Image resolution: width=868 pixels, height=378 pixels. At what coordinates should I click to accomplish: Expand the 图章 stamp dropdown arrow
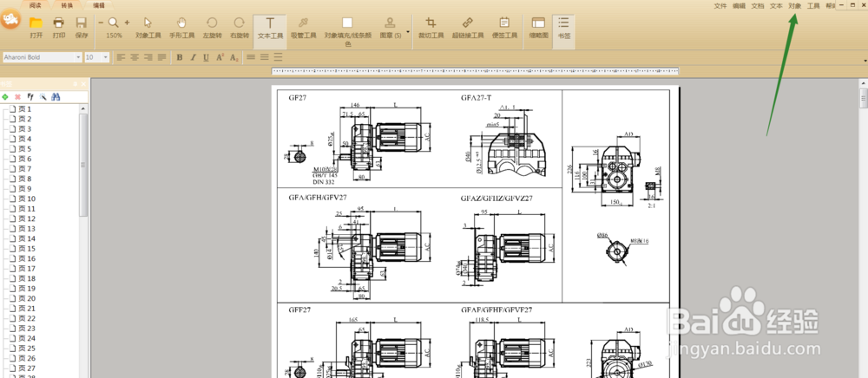408,32
